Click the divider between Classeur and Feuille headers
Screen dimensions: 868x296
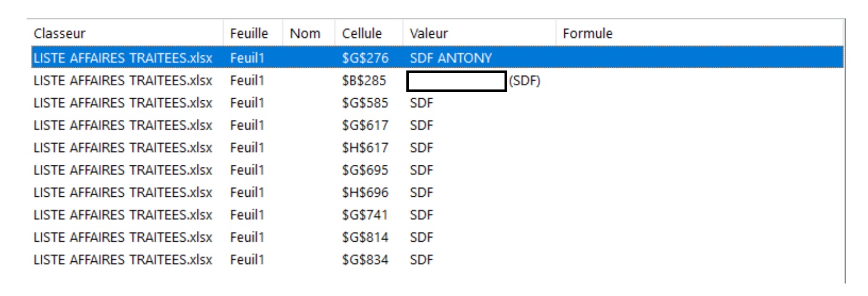point(223,34)
